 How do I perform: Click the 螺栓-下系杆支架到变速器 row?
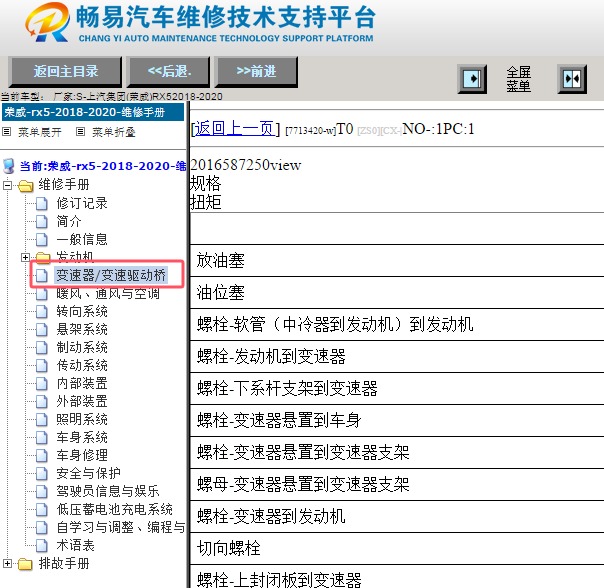[x=397, y=388]
